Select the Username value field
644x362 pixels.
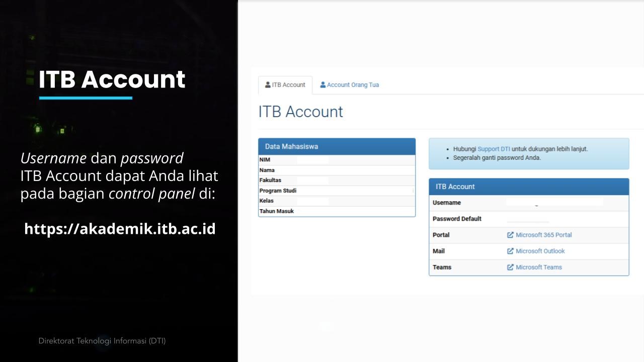tap(554, 202)
